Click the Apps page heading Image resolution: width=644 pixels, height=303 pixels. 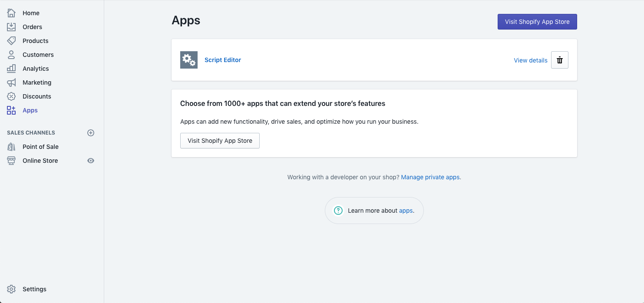click(x=186, y=20)
